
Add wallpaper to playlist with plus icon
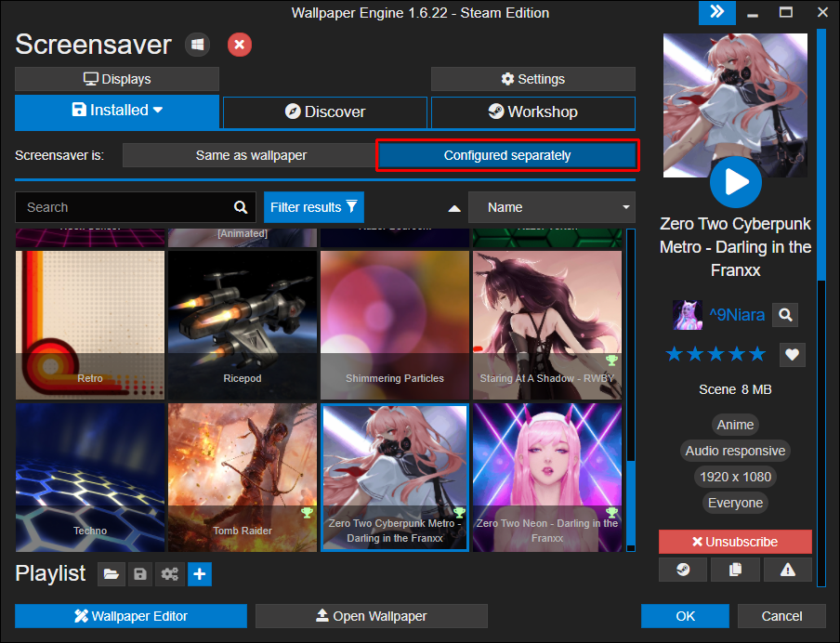tap(200, 574)
